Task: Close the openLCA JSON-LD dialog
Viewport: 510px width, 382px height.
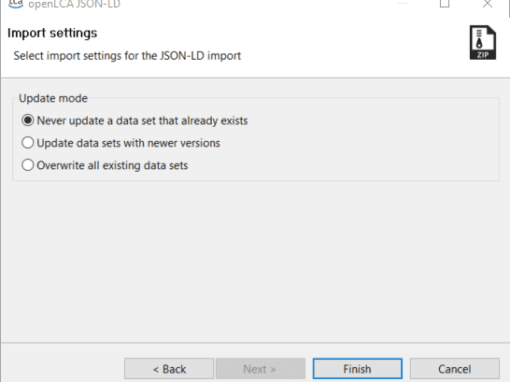Action: coord(487,4)
